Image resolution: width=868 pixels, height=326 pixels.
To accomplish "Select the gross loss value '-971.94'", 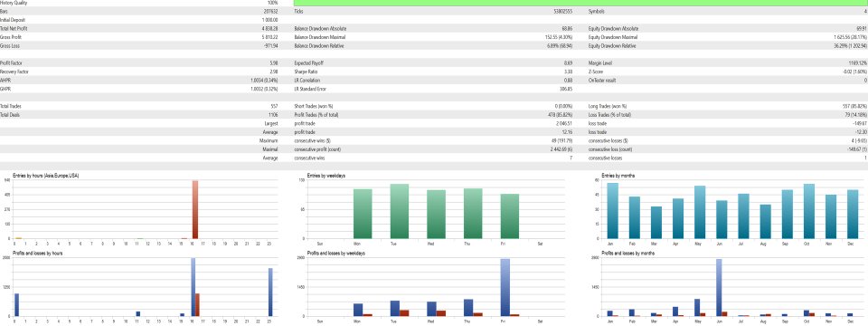I will (270, 46).
